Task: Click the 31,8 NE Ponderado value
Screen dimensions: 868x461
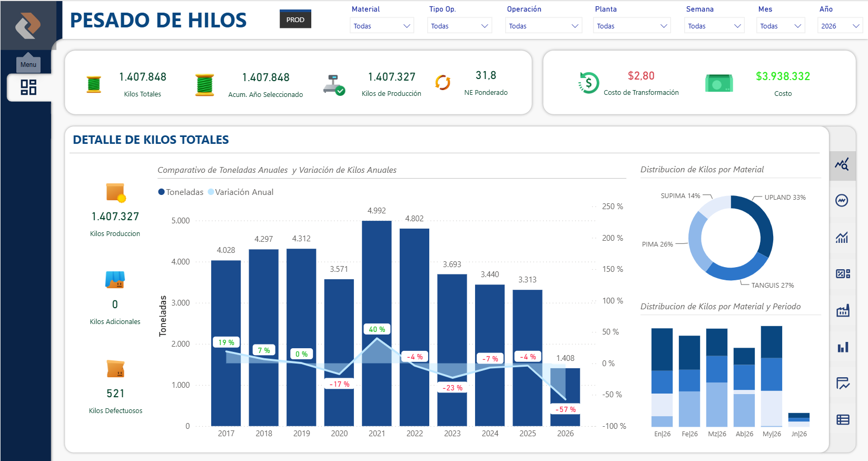Action: [x=486, y=75]
